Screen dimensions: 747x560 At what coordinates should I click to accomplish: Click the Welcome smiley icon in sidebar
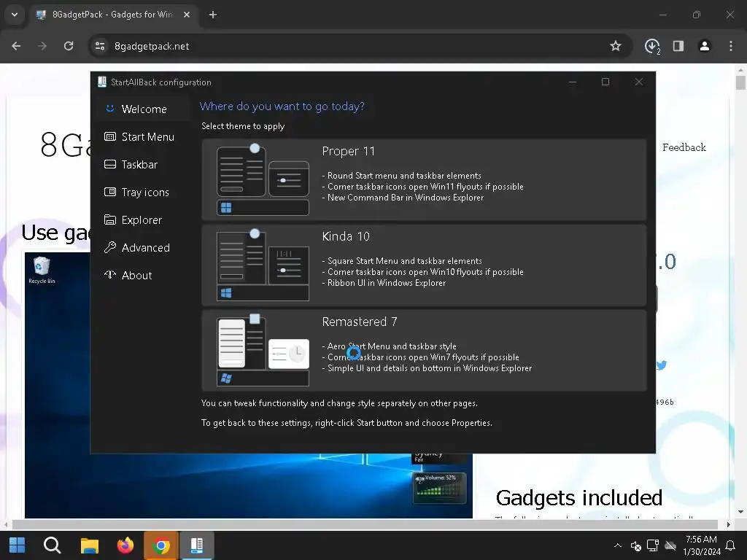pos(110,109)
